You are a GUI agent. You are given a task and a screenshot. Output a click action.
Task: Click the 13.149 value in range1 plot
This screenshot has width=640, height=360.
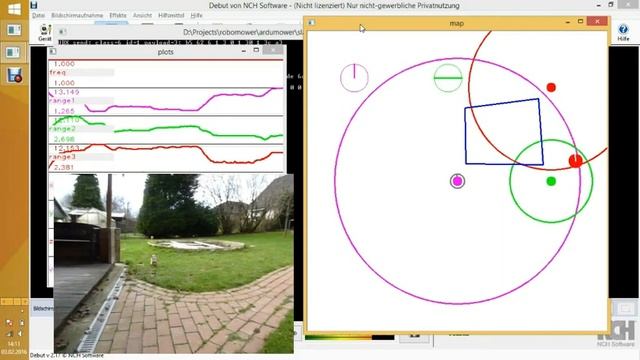[x=66, y=92]
